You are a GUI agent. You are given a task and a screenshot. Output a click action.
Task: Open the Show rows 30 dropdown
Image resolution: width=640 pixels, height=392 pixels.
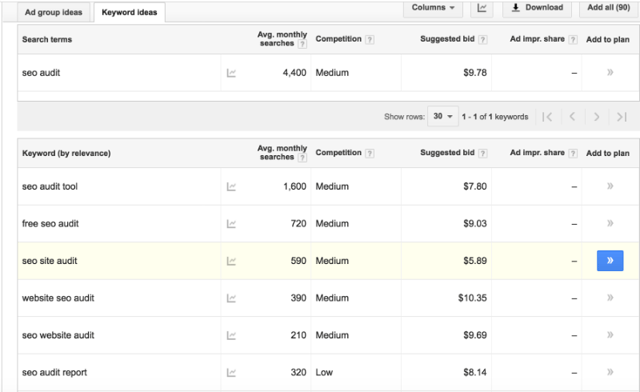pos(443,116)
